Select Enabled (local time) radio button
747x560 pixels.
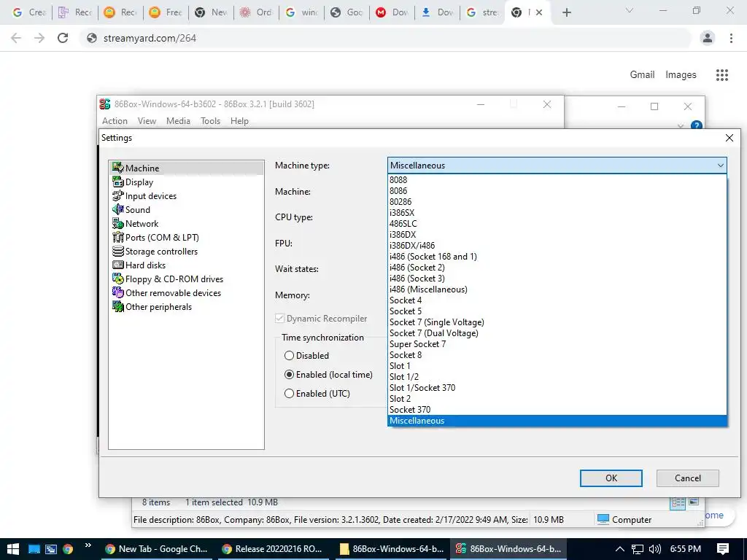(289, 374)
